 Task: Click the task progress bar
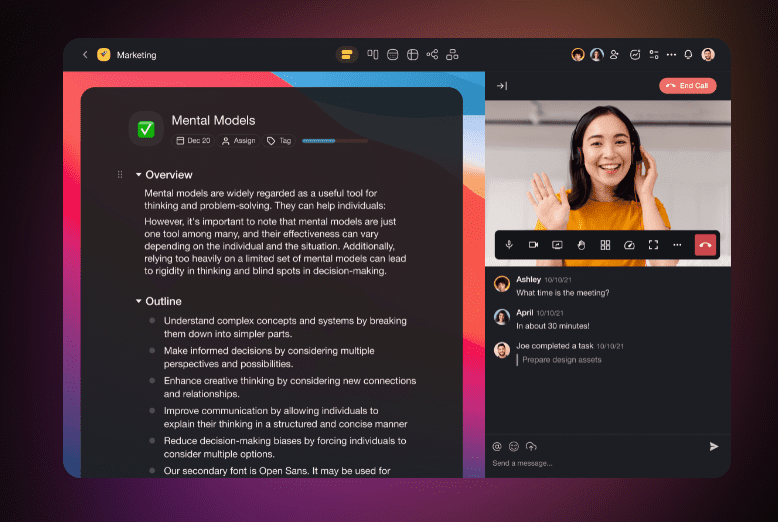pos(332,141)
